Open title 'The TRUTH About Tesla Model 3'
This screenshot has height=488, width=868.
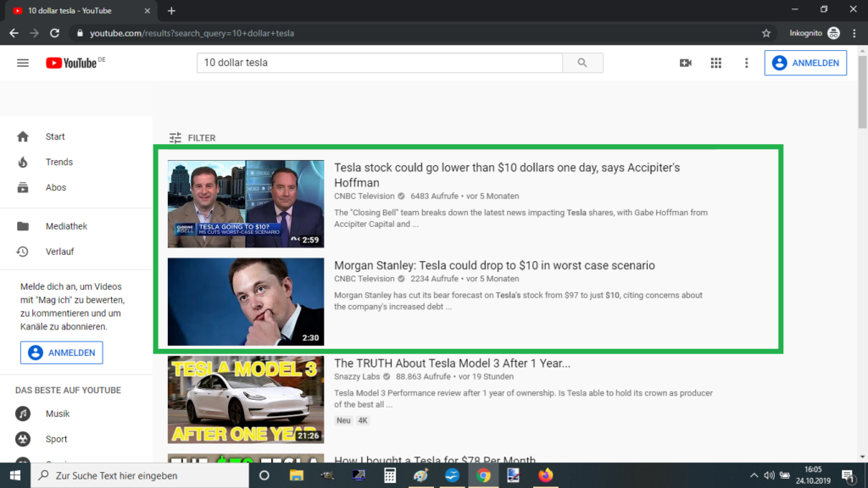pyautogui.click(x=452, y=363)
